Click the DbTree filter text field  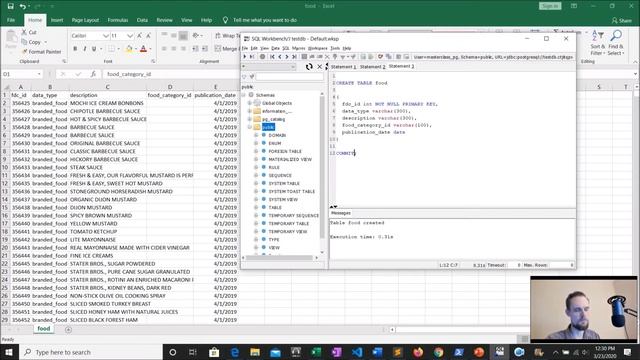[x=289, y=76]
